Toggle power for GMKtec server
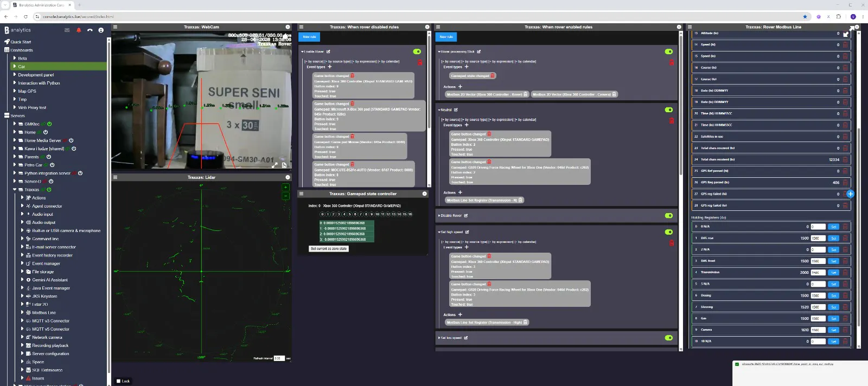The width and height of the screenshot is (868, 386). [x=49, y=124]
